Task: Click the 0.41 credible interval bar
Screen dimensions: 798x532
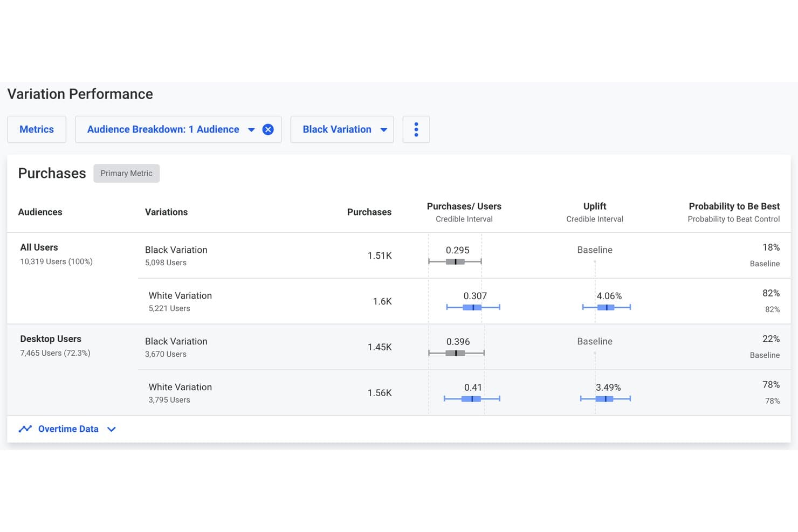Action: tap(472, 399)
